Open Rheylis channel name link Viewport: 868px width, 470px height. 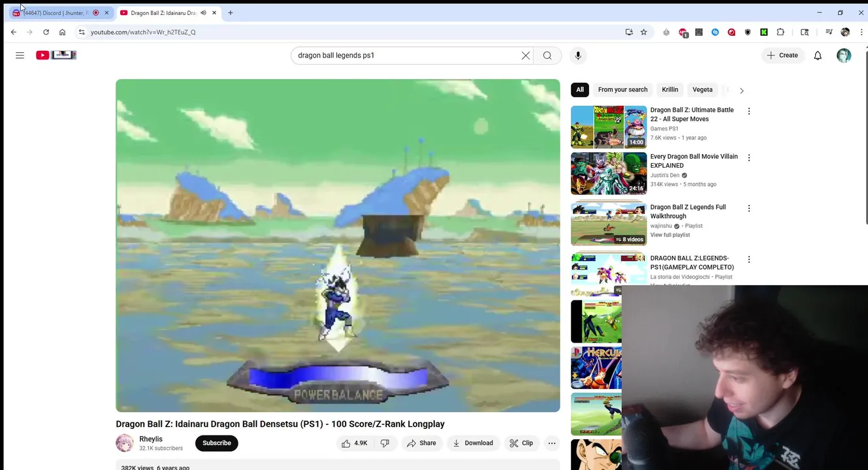point(151,439)
